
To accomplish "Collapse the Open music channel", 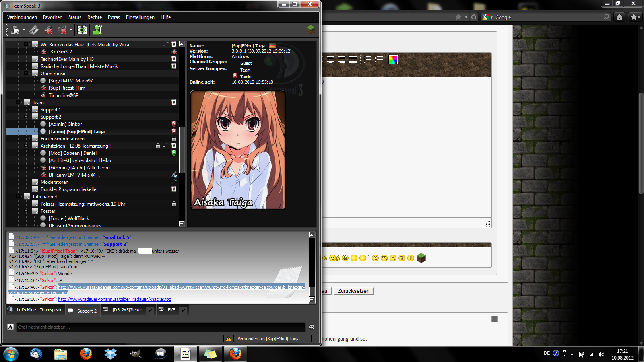I will 26,73.
